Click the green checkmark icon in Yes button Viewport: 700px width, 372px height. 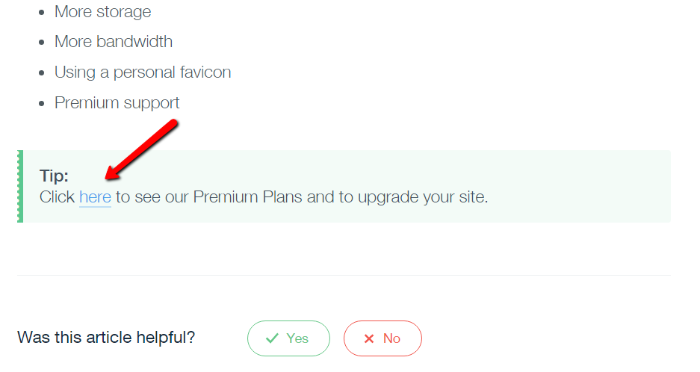[272, 339]
